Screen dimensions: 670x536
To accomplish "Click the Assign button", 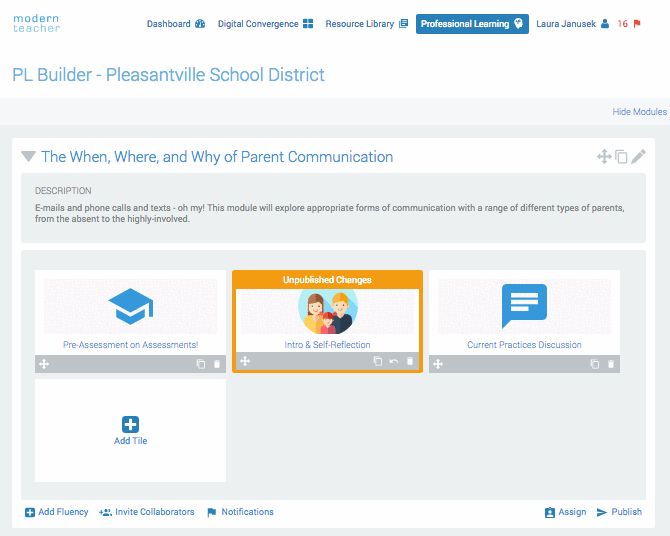I will tap(565, 512).
